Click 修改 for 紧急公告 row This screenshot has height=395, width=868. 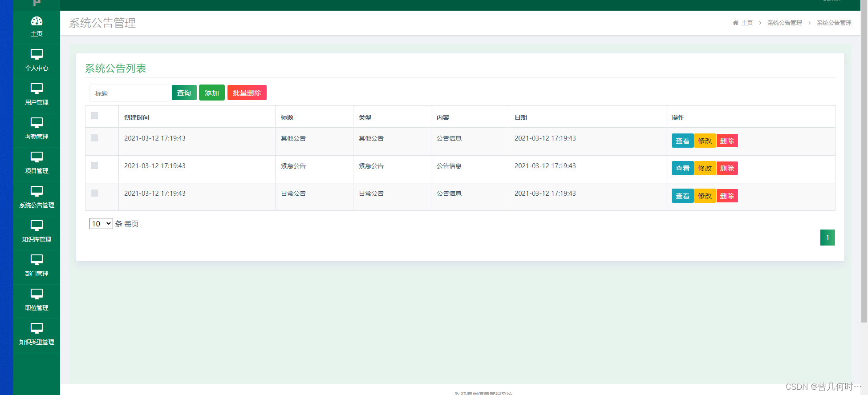tap(705, 168)
